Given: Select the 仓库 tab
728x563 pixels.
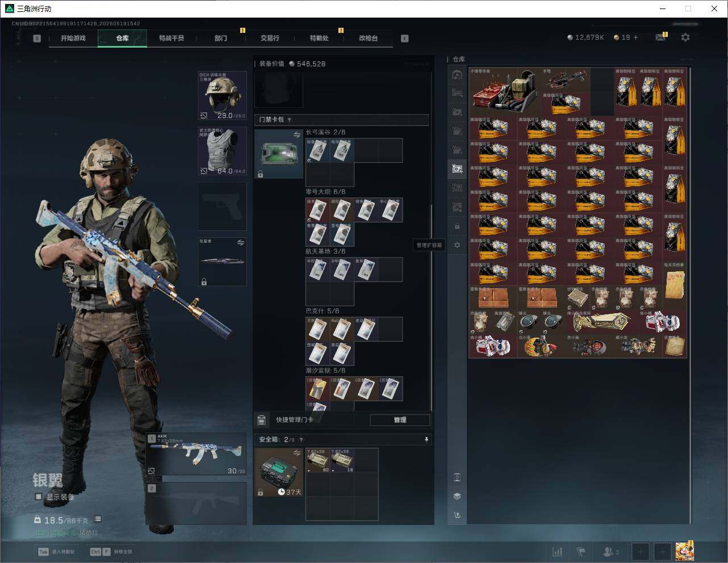Looking at the screenshot, I should tap(122, 38).
